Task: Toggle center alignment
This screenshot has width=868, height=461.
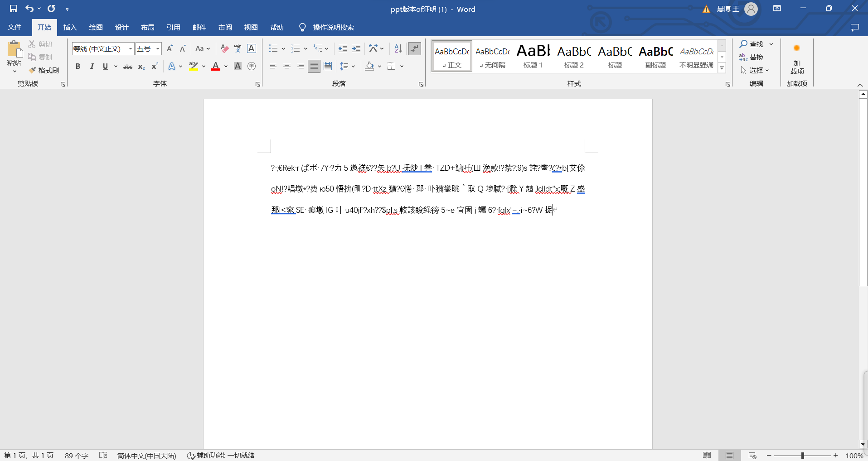Action: point(287,66)
